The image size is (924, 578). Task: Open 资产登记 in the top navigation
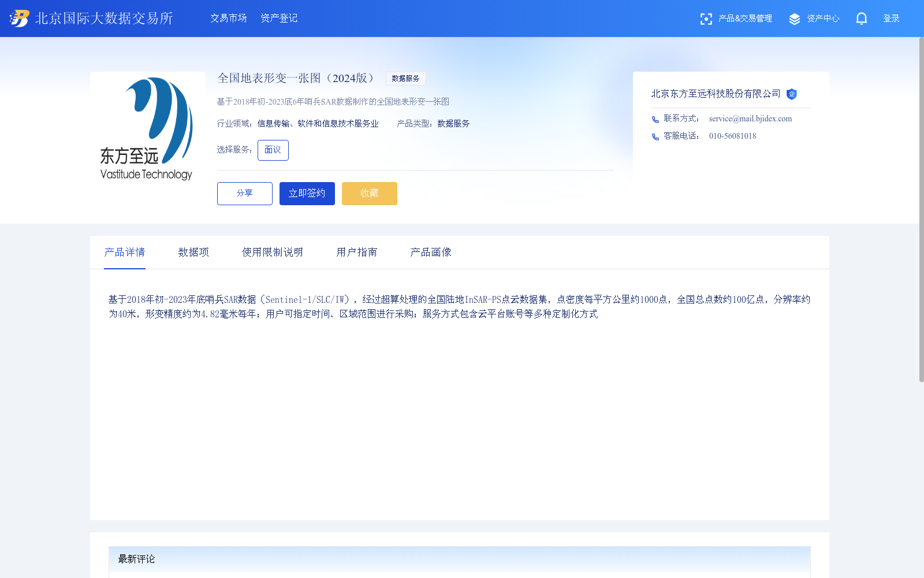tap(279, 18)
